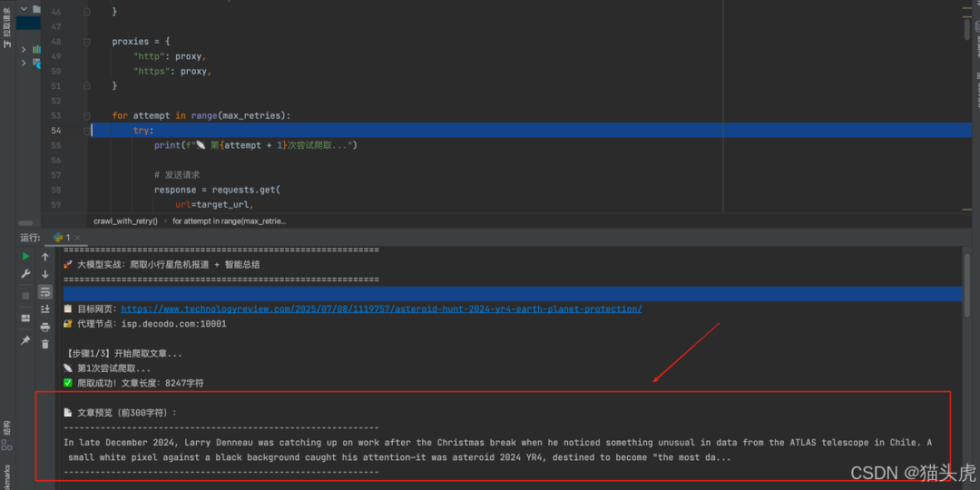The width and height of the screenshot is (980, 490).
Task: Click crawl_with_retry() in the breadcrumb bar
Action: click(125, 220)
